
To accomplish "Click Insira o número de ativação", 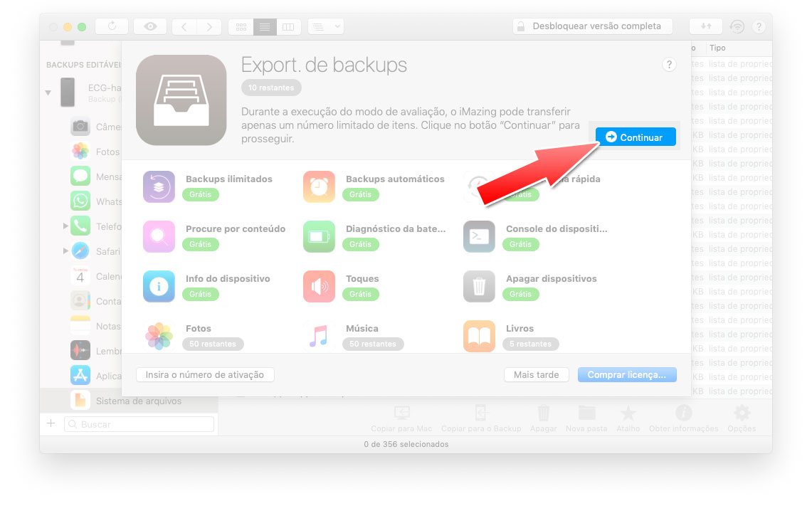I will [205, 374].
